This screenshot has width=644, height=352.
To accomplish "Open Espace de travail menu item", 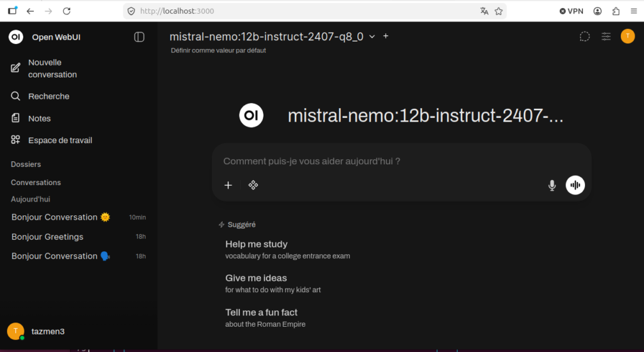I will (x=60, y=140).
